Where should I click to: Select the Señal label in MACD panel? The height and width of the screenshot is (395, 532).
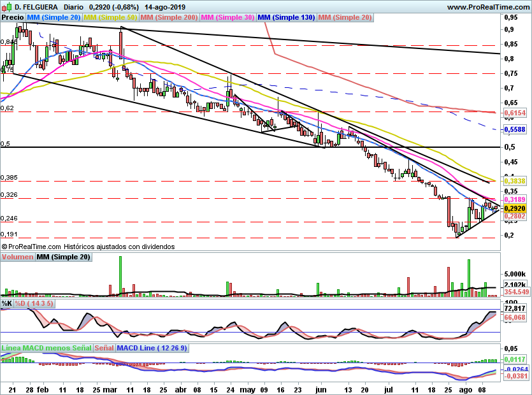point(105,348)
